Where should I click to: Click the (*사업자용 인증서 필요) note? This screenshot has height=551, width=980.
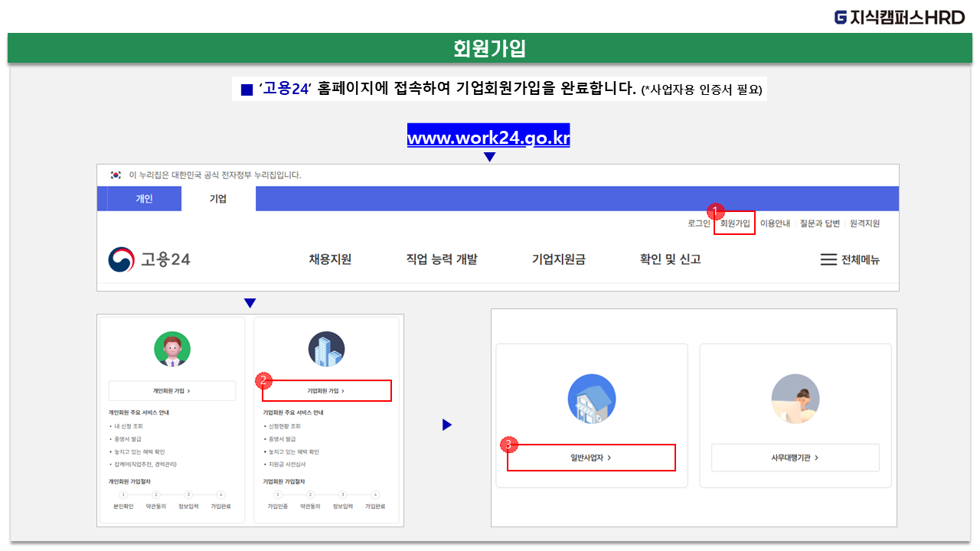point(701,90)
